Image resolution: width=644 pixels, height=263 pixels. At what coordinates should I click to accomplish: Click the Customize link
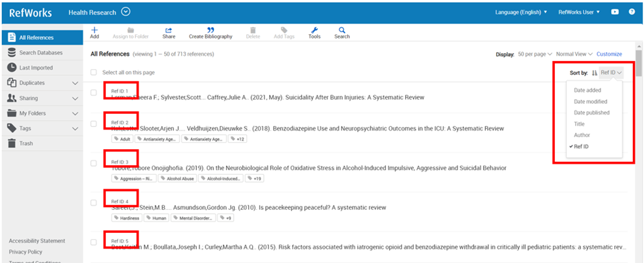pyautogui.click(x=609, y=54)
